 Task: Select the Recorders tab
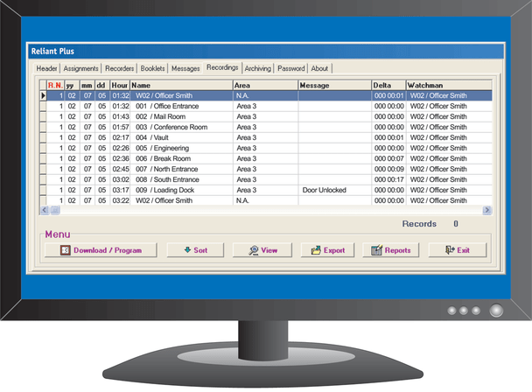(119, 68)
